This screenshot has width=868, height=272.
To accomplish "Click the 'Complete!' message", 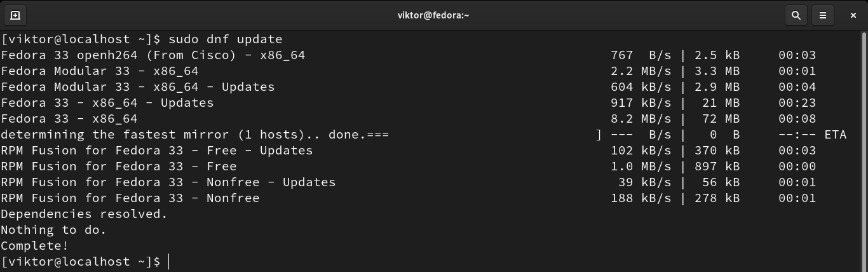I will (35, 246).
